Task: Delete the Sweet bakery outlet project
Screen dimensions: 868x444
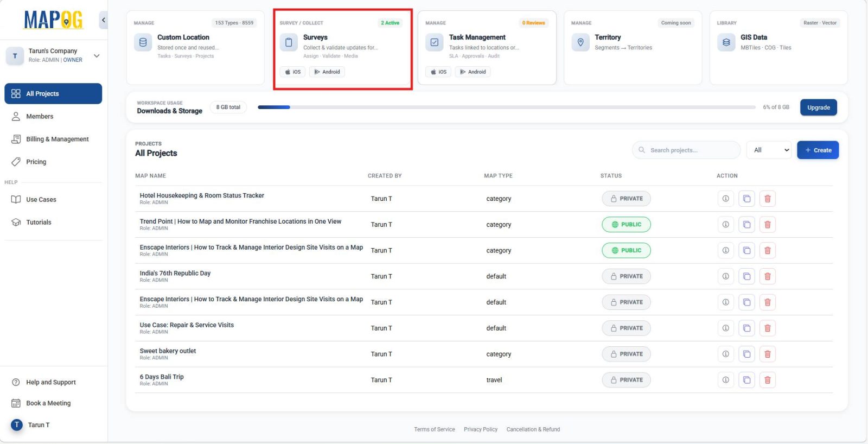Action: (768, 354)
